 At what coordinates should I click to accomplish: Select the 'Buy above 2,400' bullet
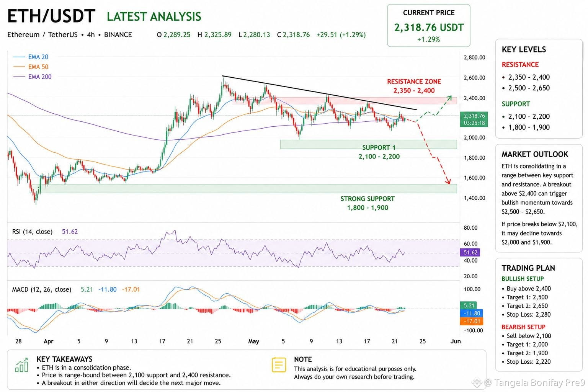pos(526,289)
